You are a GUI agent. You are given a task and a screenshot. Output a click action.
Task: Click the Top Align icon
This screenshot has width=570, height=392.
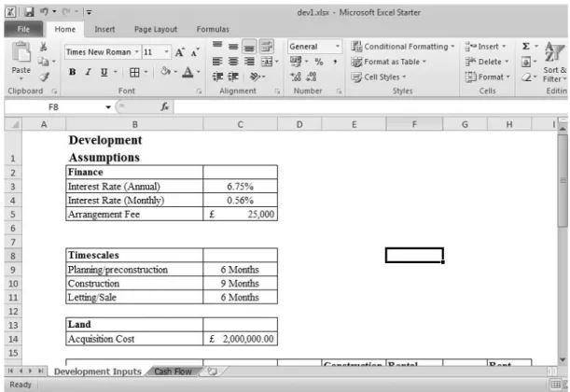coord(217,46)
